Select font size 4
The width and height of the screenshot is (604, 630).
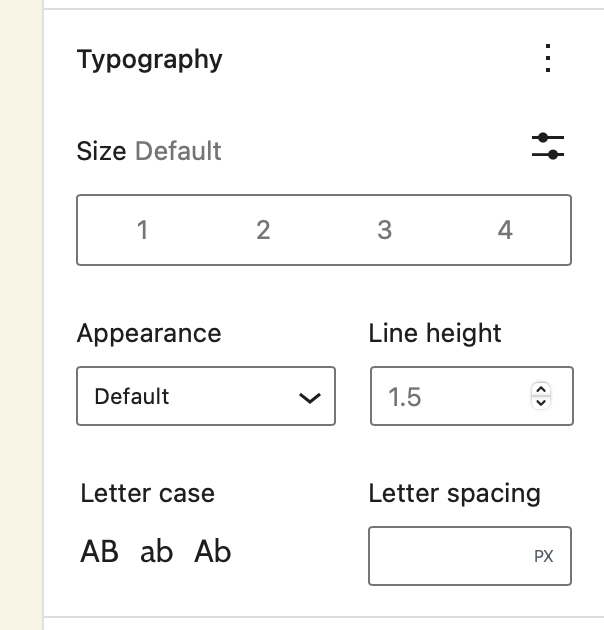[x=505, y=230]
